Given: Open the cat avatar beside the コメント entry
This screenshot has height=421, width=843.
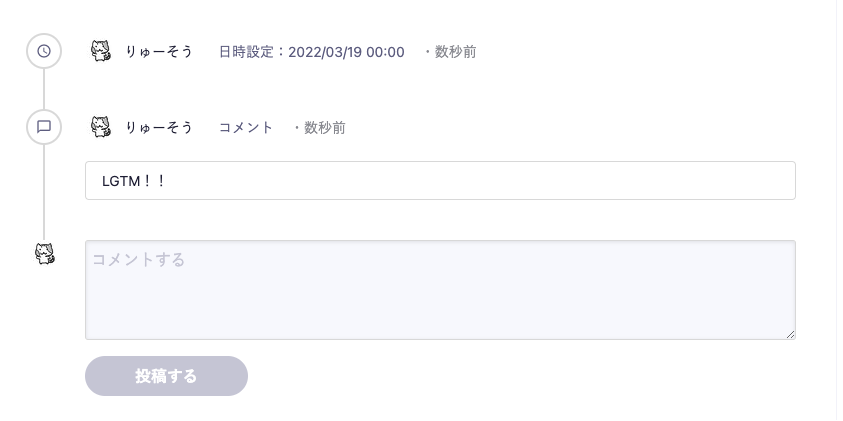Looking at the screenshot, I should pyautogui.click(x=101, y=127).
